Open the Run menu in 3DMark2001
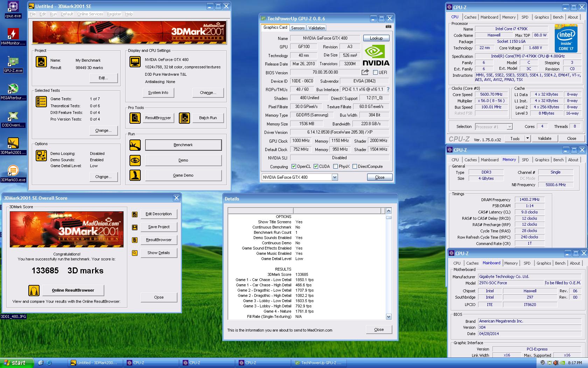Image resolution: width=588 pixels, height=368 pixels. (53, 14)
